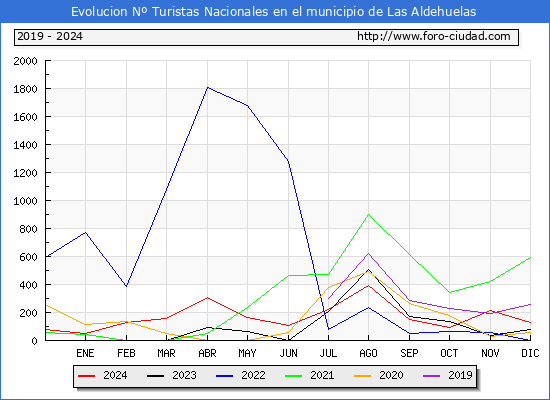Click the MAR month axis label
The width and height of the screenshot is (550, 400).
[166, 353]
